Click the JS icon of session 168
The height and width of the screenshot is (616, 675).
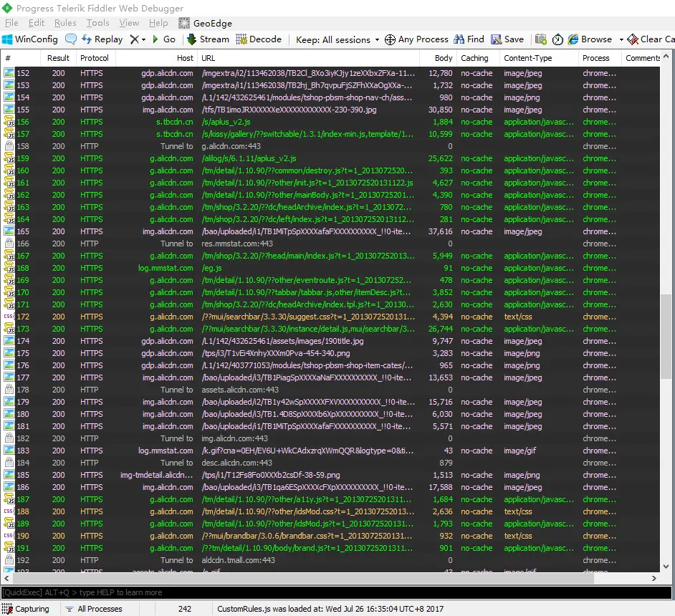9,268
